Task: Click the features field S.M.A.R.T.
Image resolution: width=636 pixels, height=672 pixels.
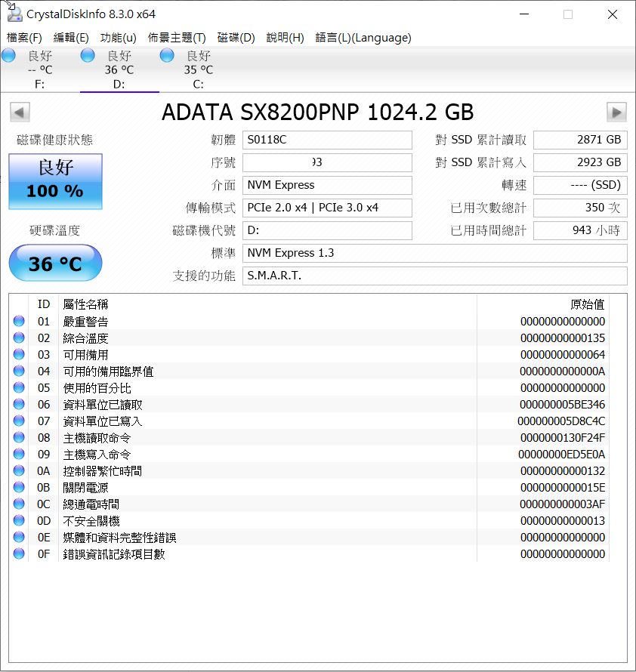Action: 435,276
